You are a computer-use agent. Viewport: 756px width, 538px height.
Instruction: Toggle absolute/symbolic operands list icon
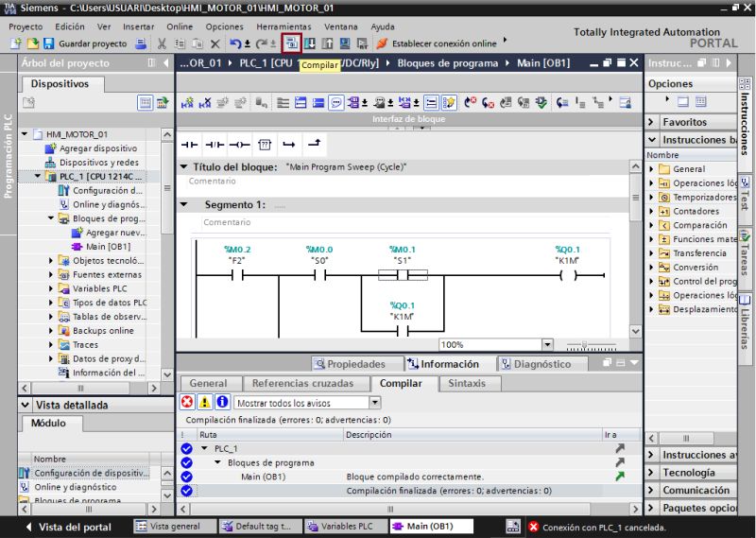pyautogui.click(x=353, y=102)
